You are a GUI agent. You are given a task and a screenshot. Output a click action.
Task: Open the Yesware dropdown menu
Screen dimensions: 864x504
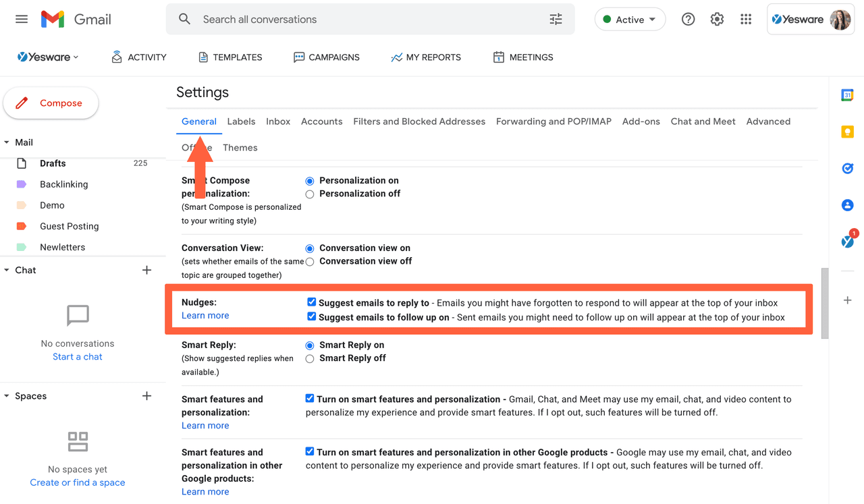click(47, 57)
